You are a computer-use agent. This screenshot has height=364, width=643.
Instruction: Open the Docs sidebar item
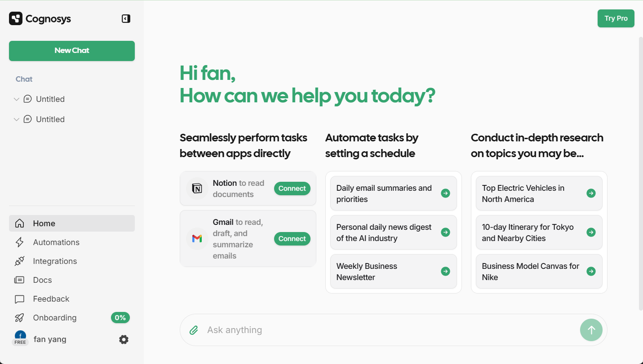click(x=42, y=280)
